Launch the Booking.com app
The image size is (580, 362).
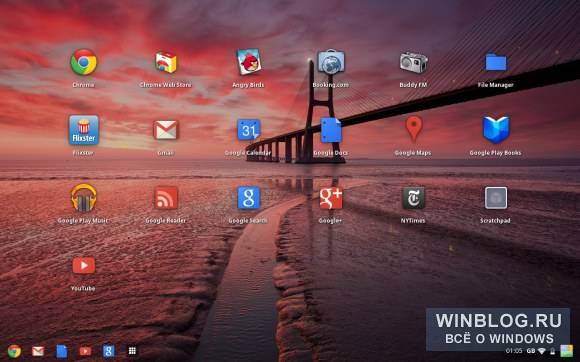(x=331, y=62)
